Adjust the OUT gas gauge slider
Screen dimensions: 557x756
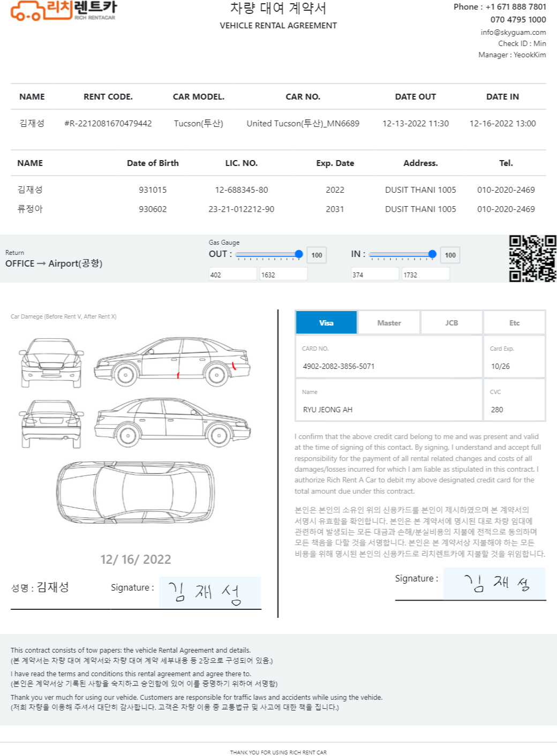[269, 254]
